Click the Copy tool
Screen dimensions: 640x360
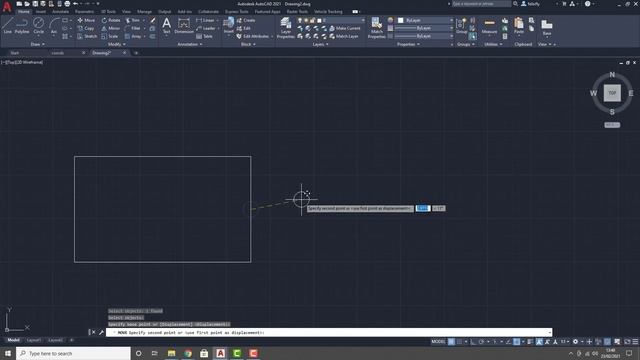click(x=86, y=28)
